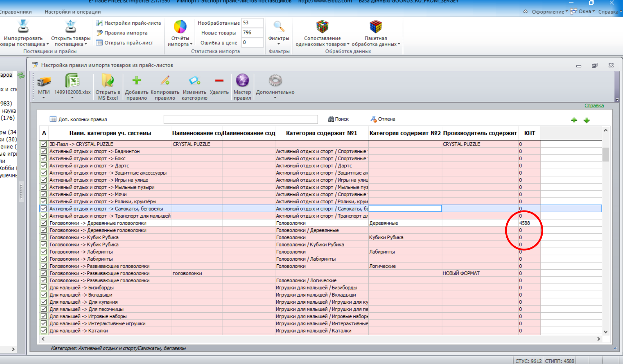This screenshot has height=364, width=623.
Task: Click Производитель содержит column header
Action: (480, 133)
